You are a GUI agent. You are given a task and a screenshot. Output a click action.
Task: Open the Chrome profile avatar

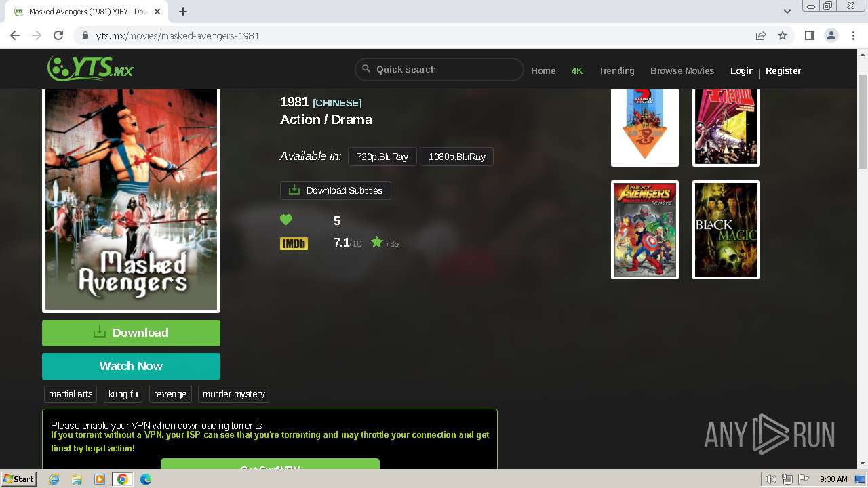coord(831,35)
